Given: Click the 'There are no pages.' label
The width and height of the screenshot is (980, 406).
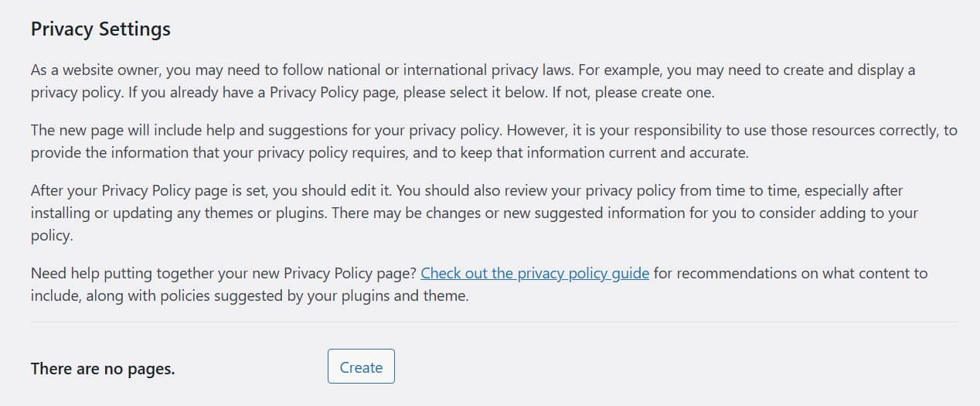Looking at the screenshot, I should coord(103,369).
